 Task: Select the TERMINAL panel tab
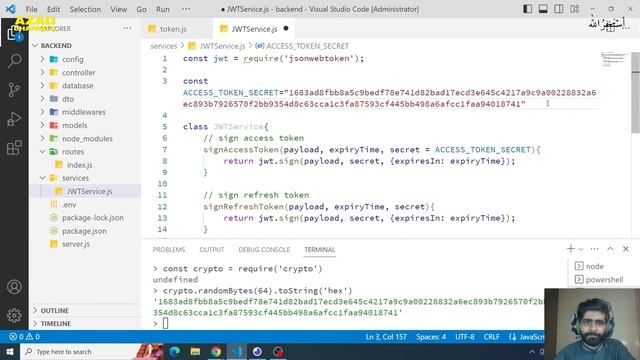pos(320,249)
